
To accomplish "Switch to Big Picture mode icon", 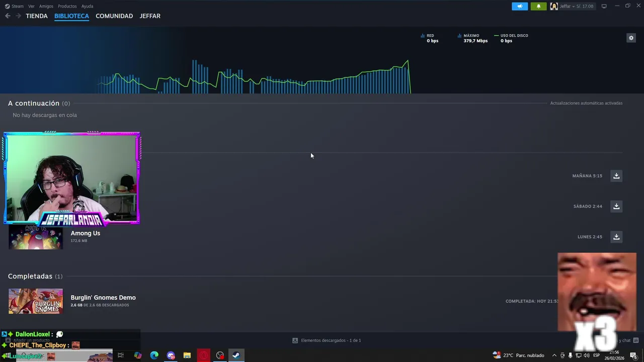I will click(x=604, y=6).
